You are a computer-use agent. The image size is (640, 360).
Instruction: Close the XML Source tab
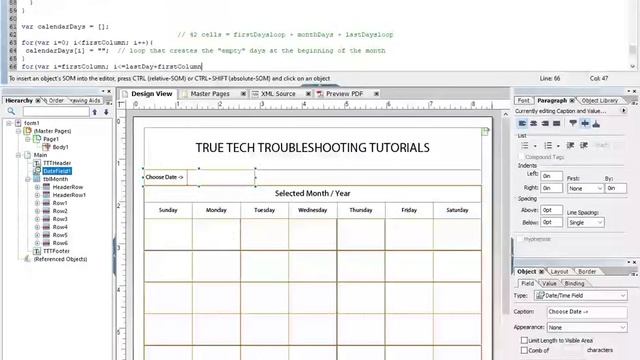308,94
